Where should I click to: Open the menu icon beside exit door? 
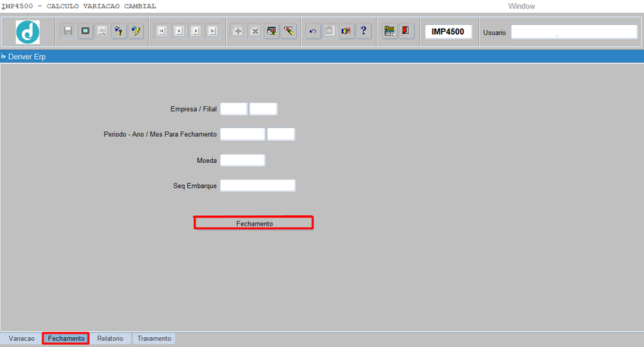389,31
